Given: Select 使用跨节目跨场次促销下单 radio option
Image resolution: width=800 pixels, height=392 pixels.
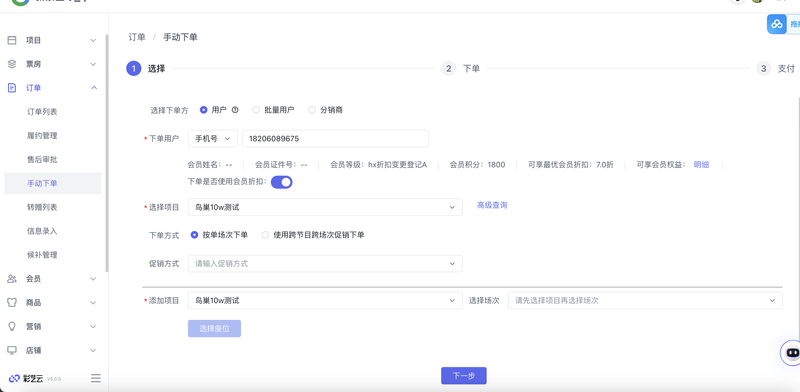Looking at the screenshot, I should [x=265, y=235].
